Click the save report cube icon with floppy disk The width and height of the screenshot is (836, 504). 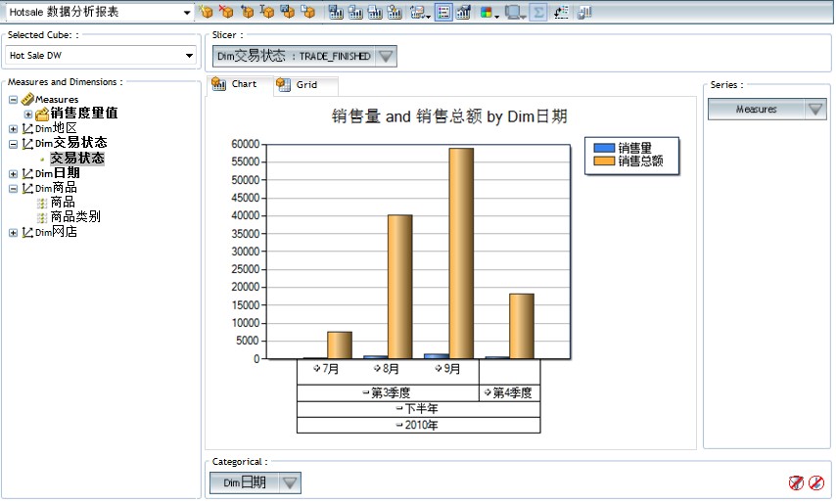point(288,12)
